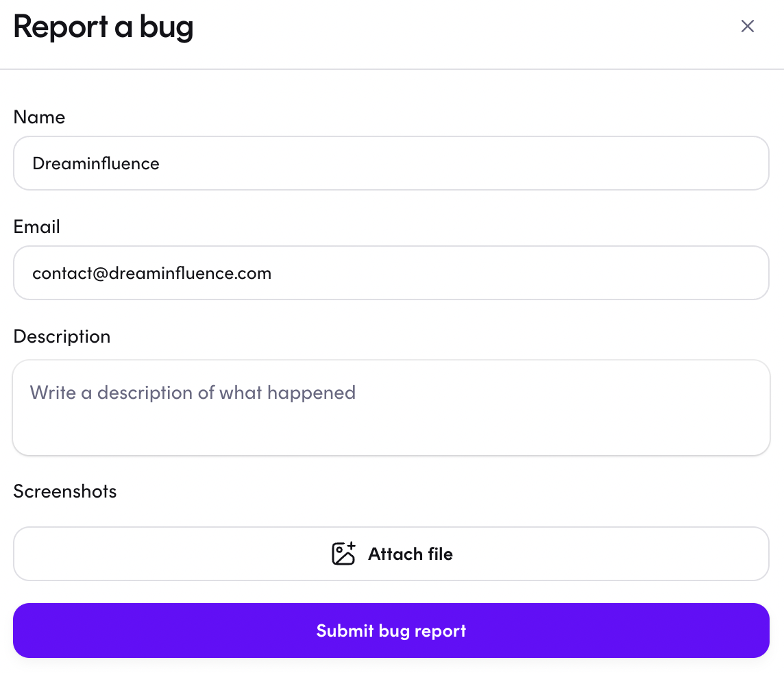Image resolution: width=784 pixels, height=673 pixels.
Task: Place cursor in contact@dreaminfluence.com text
Action: coord(152,273)
